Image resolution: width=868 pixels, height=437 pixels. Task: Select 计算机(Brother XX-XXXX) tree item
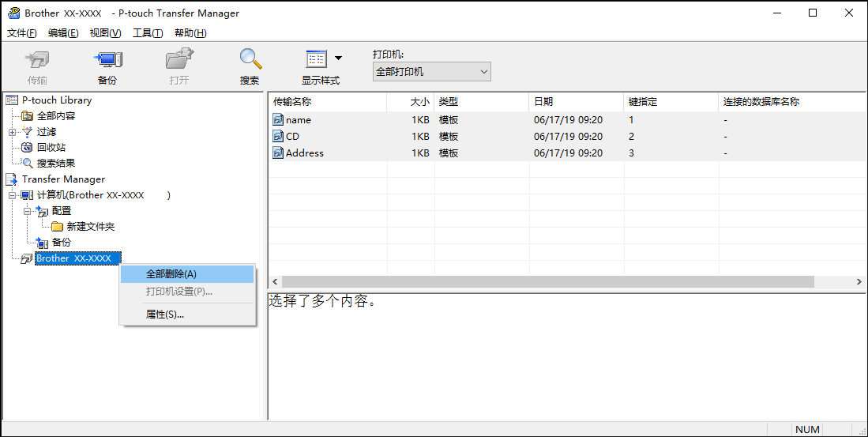[103, 195]
